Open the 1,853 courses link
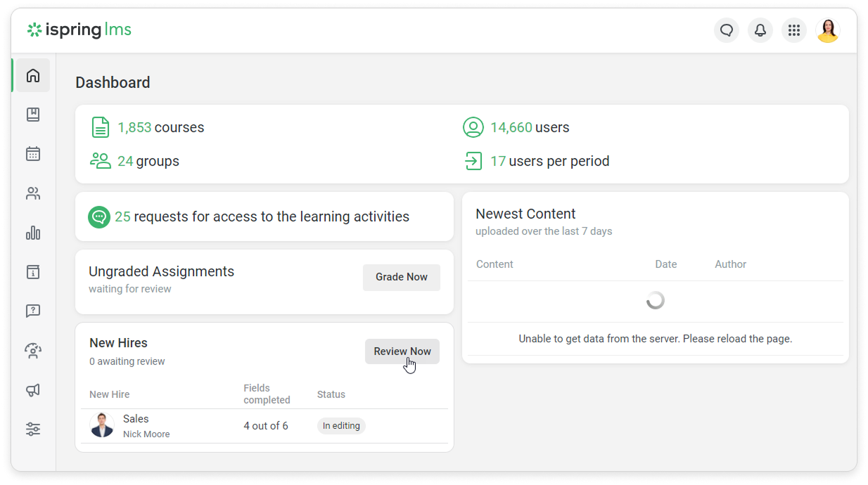Viewport: 868px width, 485px height. [x=160, y=127]
